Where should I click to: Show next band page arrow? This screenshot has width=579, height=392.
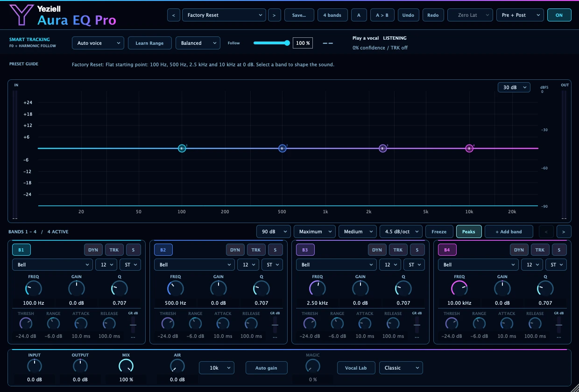click(564, 231)
